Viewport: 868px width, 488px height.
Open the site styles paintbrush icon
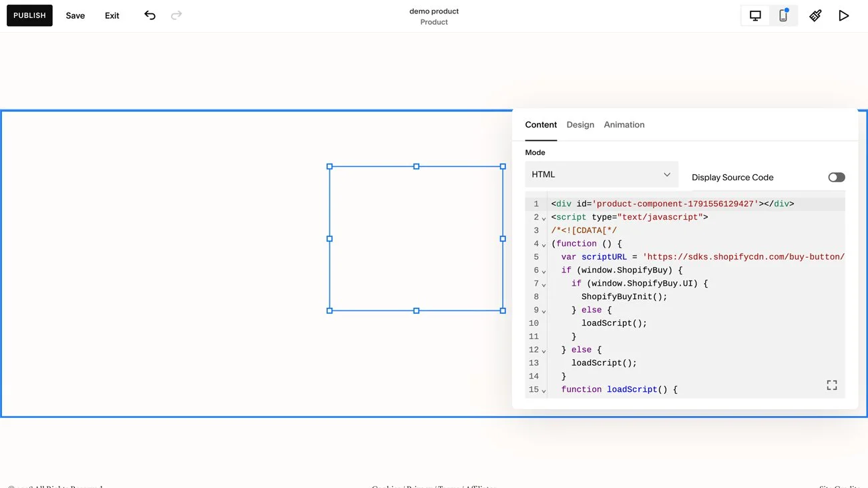(815, 15)
